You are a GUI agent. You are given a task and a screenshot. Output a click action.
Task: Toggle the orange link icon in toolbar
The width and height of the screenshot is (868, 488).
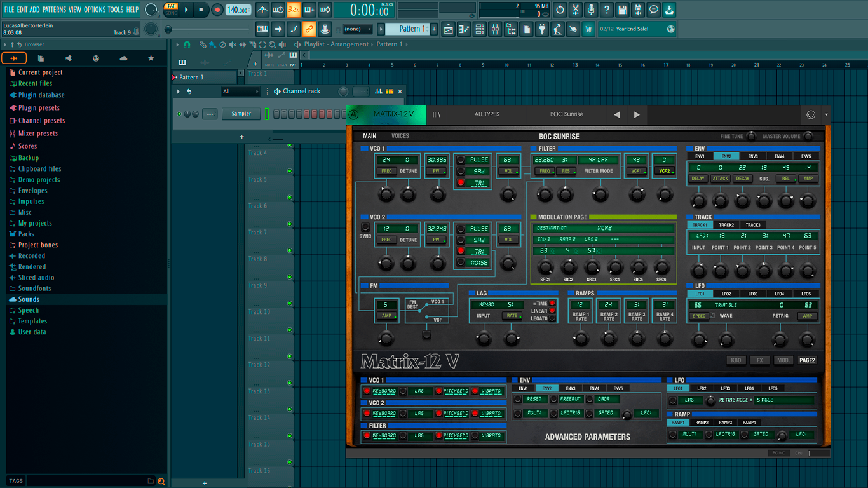(309, 29)
